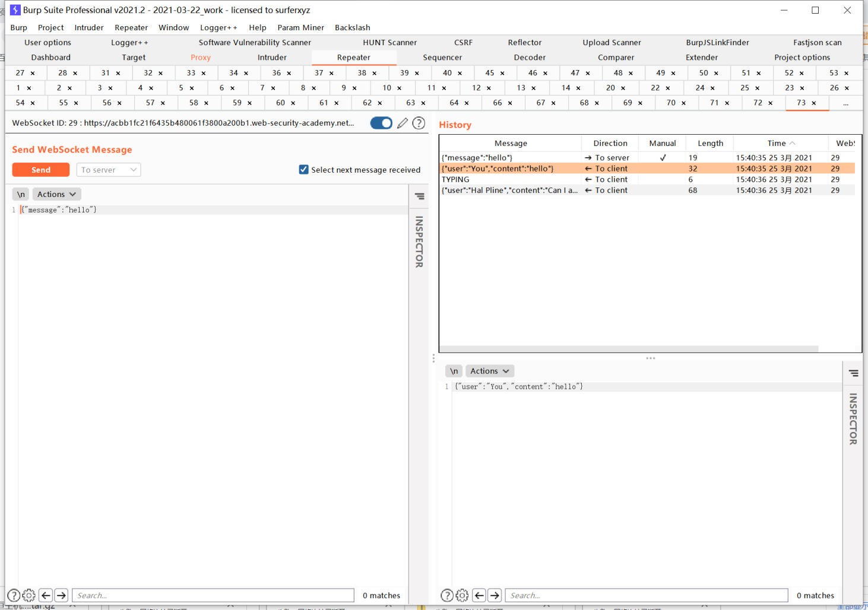Toggle the WebSocket connection switch
The width and height of the screenshot is (868, 610).
click(381, 123)
